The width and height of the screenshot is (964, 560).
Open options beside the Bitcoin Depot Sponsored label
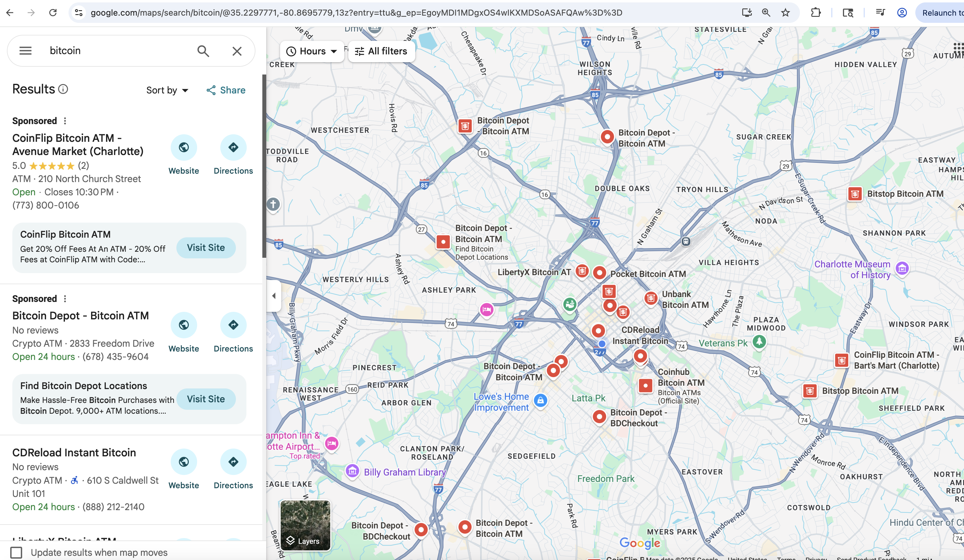pyautogui.click(x=65, y=299)
